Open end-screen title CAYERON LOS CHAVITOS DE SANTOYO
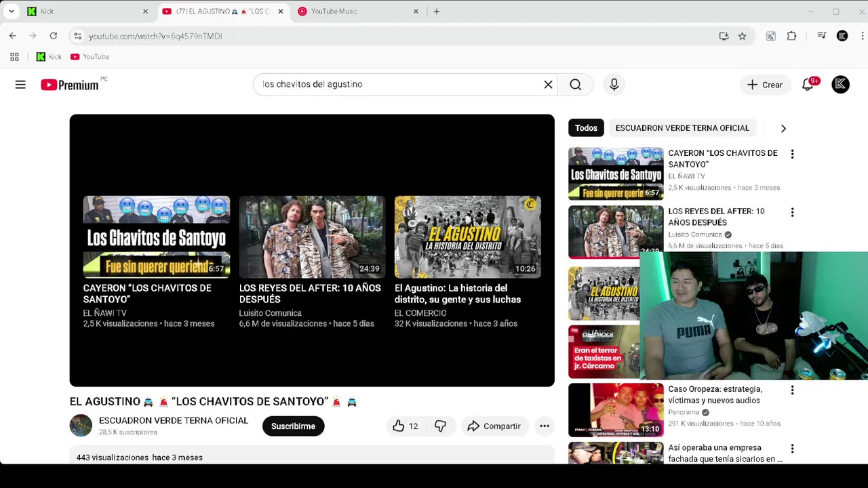The image size is (868, 488). pos(147,293)
